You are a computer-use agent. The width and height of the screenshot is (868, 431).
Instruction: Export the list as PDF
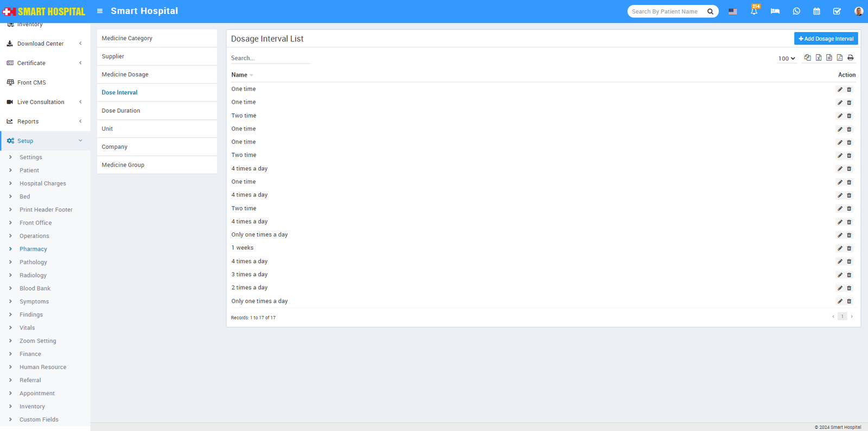point(839,58)
